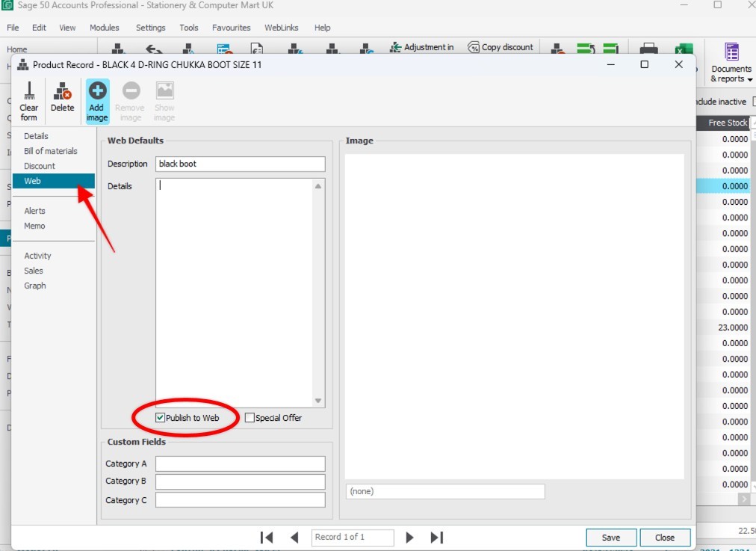The height and width of the screenshot is (551, 756).
Task: Click the Record 1 of 1 field
Action: coord(353,537)
